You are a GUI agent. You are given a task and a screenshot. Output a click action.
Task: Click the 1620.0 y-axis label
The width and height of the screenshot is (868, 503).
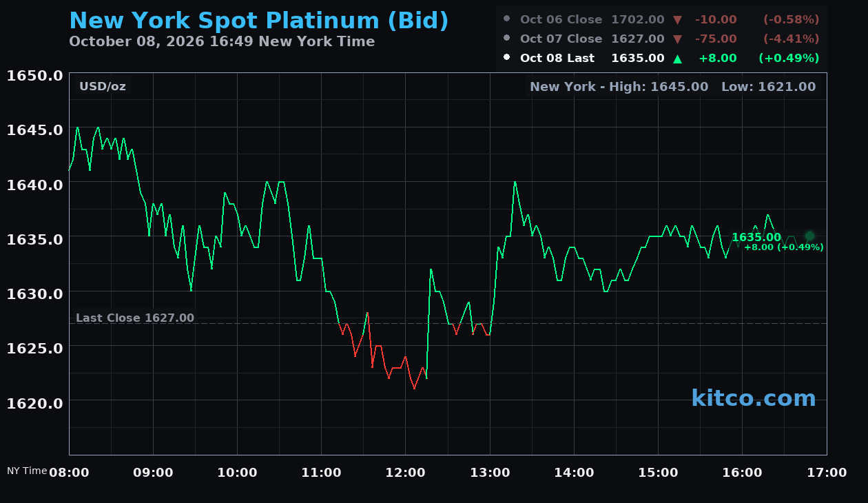(34, 402)
